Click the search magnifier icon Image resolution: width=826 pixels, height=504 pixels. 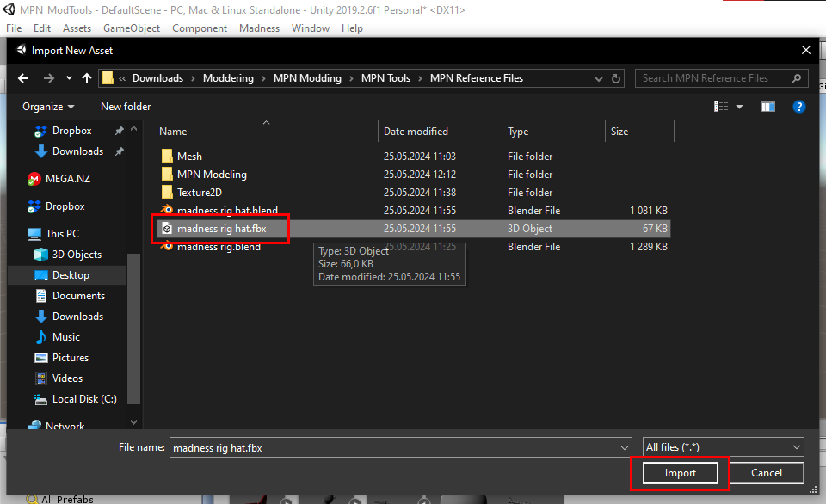click(x=797, y=78)
